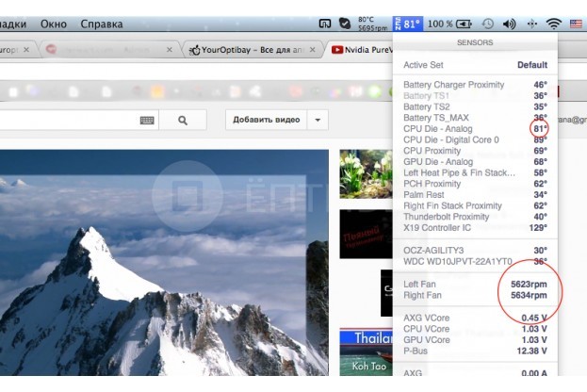The width and height of the screenshot is (587, 392).
Task: Open the white flowers video thumbnail
Action: (x=367, y=174)
